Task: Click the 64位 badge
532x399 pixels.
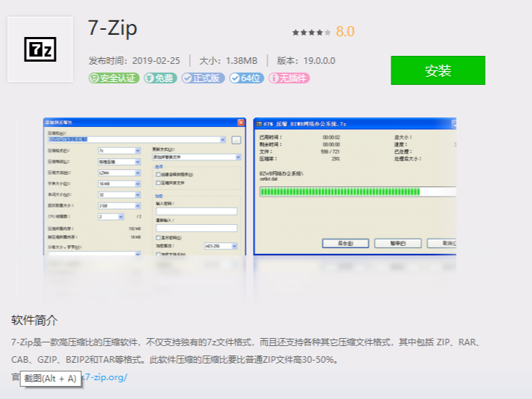Action: click(x=246, y=78)
